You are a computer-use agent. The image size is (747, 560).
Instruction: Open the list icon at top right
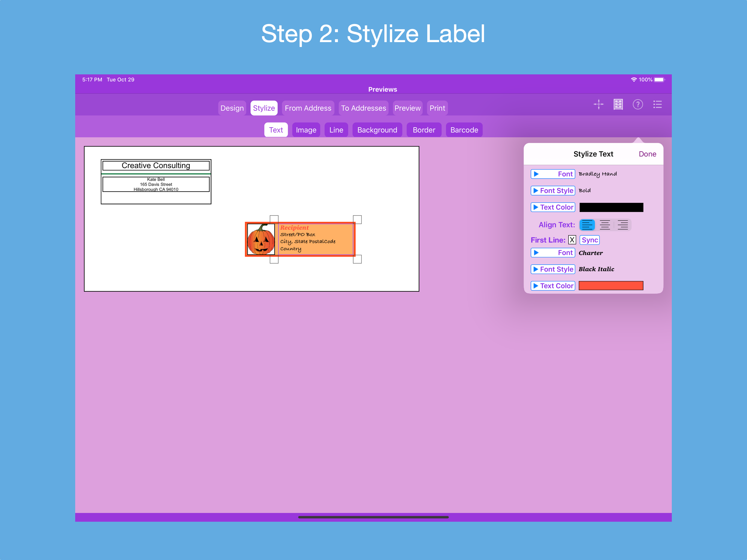(658, 104)
